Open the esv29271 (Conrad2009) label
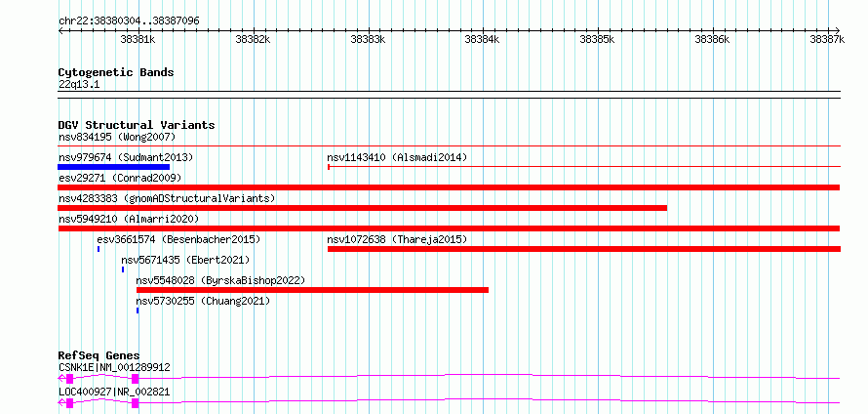This screenshot has width=868, height=414. 120,178
